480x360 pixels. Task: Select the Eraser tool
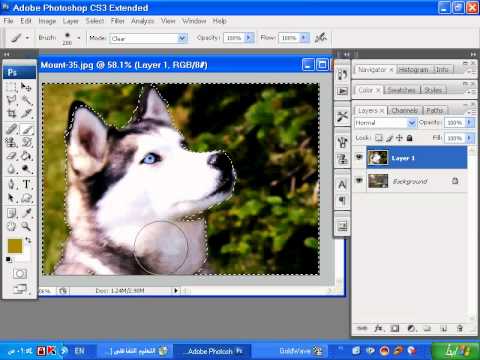[11, 156]
